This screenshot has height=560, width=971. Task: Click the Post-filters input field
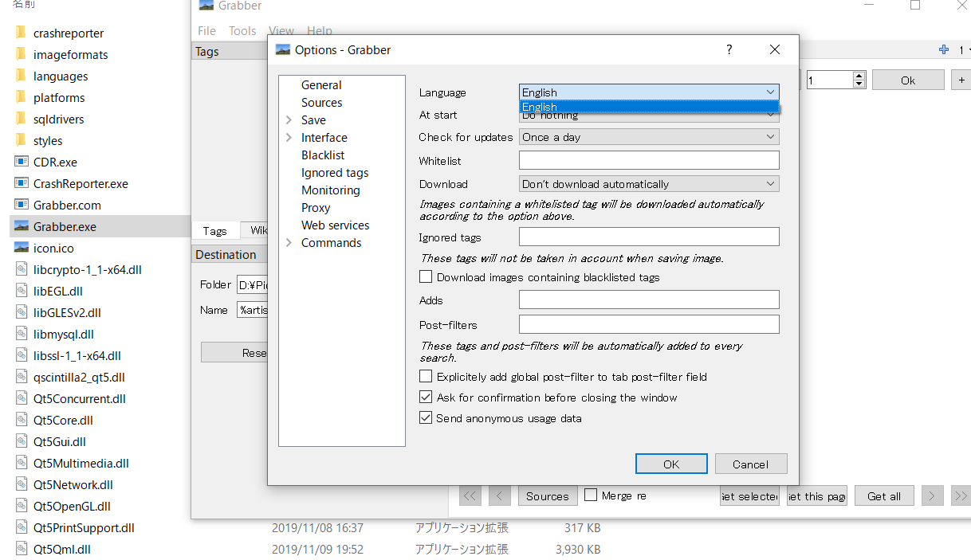tap(649, 325)
